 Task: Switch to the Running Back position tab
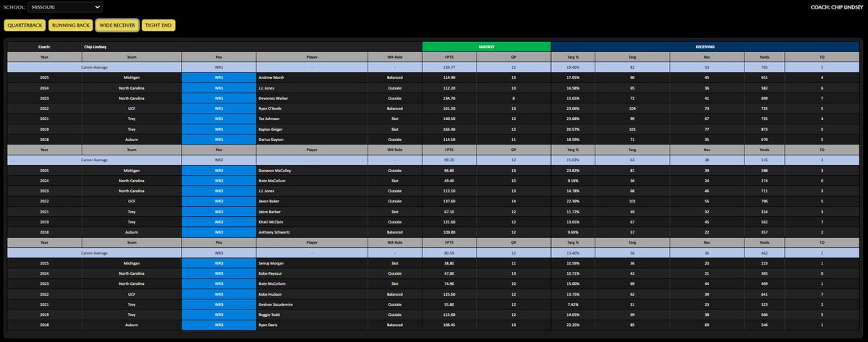pyautogui.click(x=71, y=25)
